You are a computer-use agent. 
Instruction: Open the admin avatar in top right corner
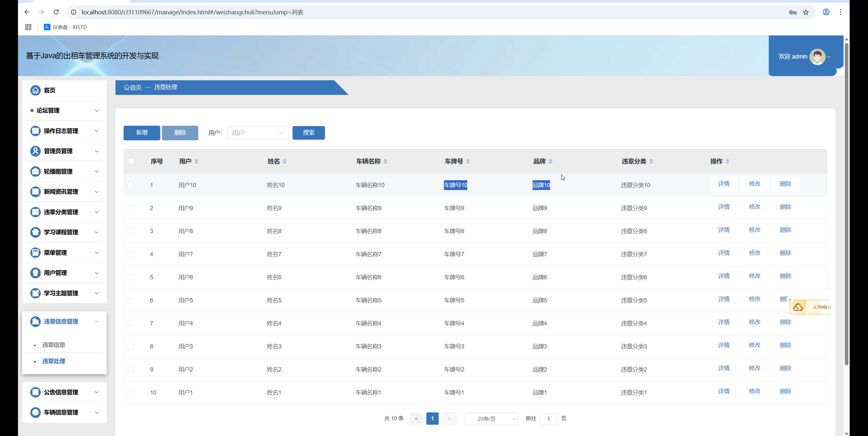(x=817, y=57)
